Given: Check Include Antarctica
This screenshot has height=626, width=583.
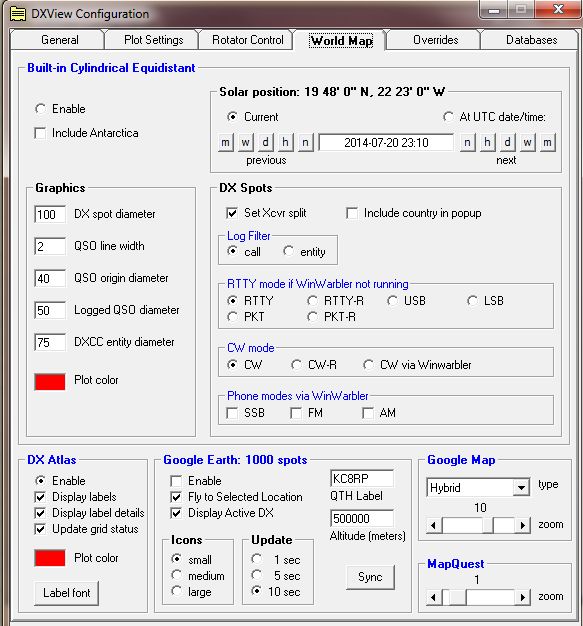Looking at the screenshot, I should [40, 133].
